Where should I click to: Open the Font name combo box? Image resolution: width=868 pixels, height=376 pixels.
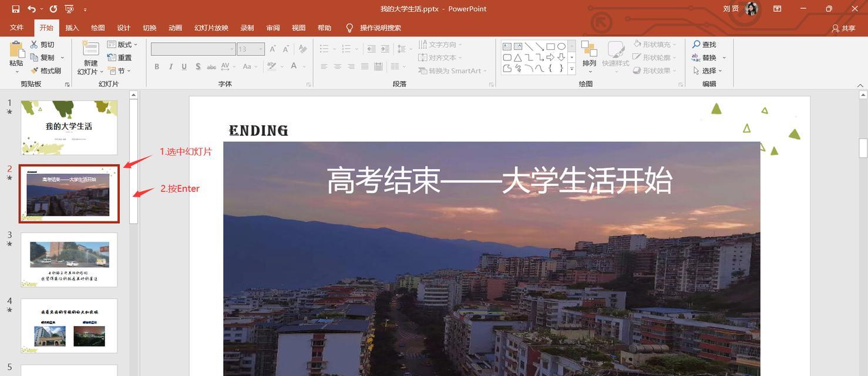[193, 49]
